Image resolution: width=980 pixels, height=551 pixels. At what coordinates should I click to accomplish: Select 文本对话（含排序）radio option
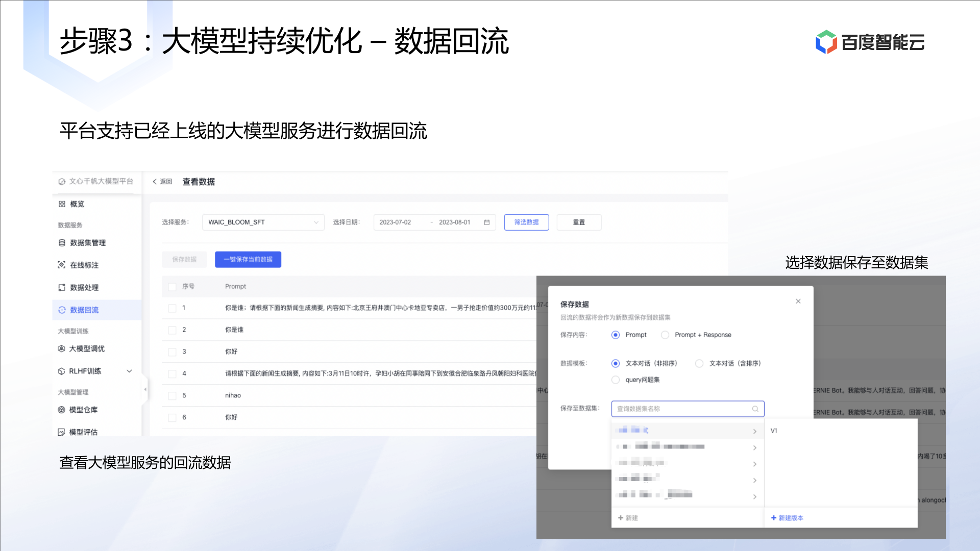(x=699, y=364)
